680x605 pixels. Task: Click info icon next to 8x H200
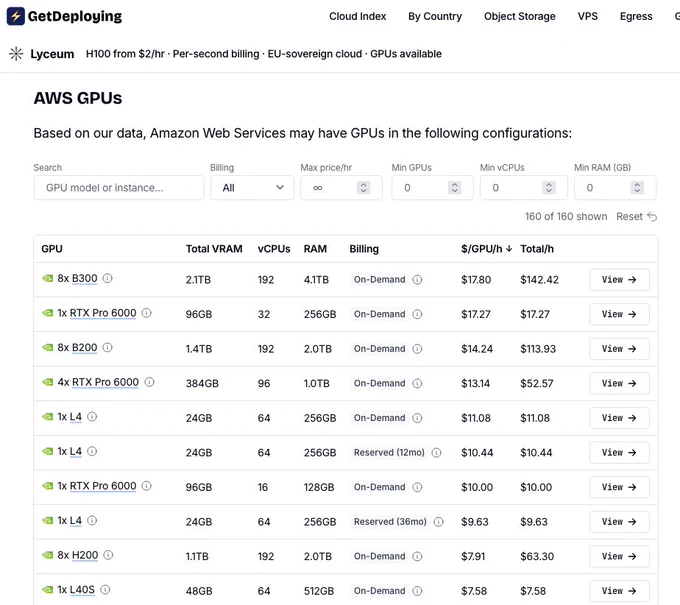coord(108,555)
